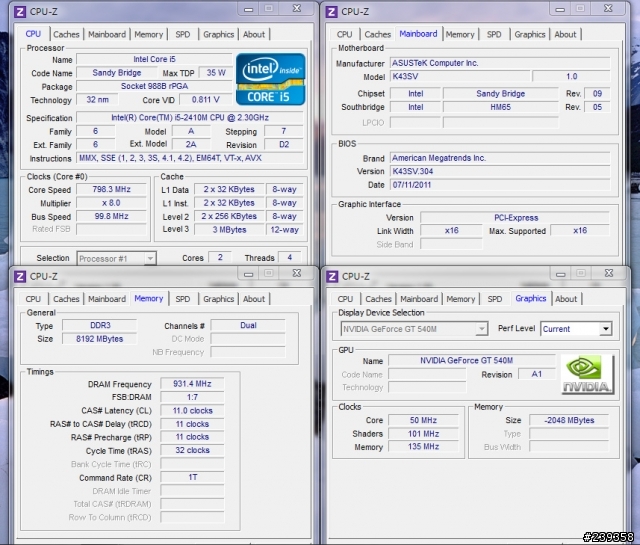Switch to Memory tab in Mainboard window

point(460,34)
